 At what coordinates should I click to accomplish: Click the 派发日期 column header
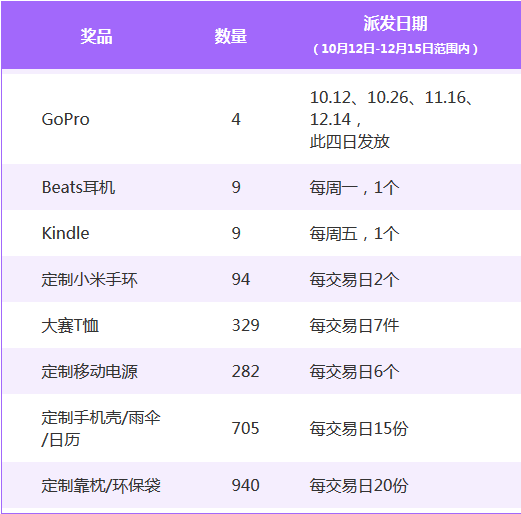point(395,23)
